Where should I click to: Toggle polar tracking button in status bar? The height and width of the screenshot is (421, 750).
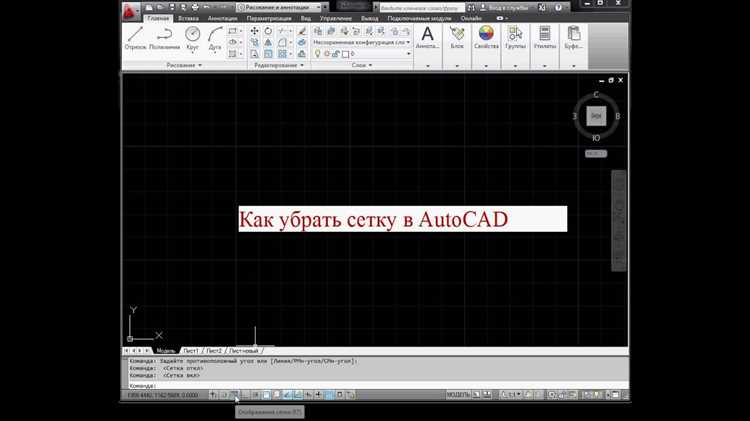[256, 395]
